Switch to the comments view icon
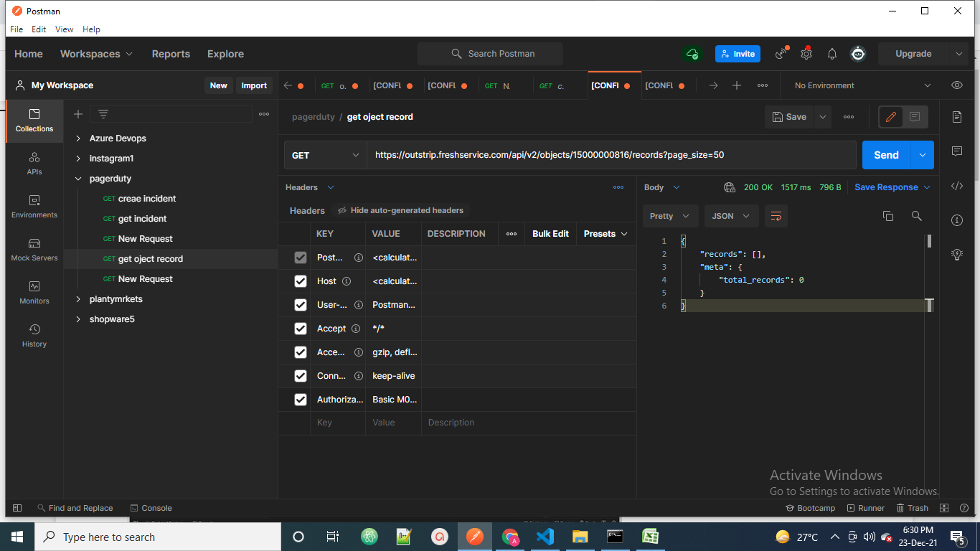 coord(915,117)
